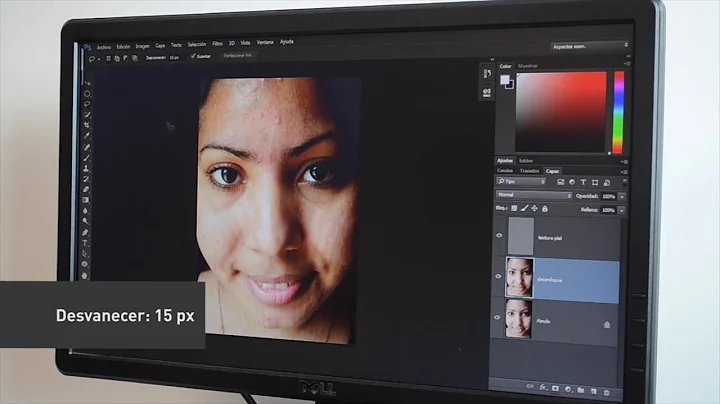Toggle the Suavizar anti-alias checkbox

click(193, 56)
